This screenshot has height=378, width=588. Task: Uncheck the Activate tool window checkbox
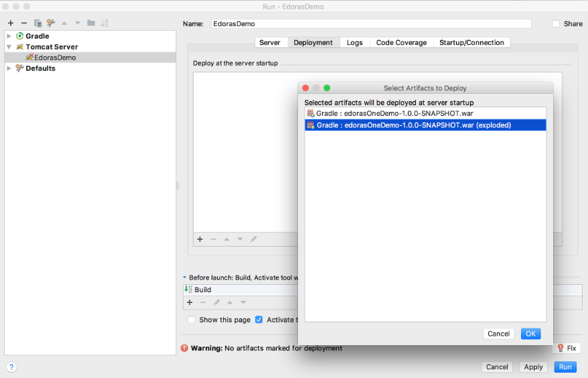click(x=259, y=320)
